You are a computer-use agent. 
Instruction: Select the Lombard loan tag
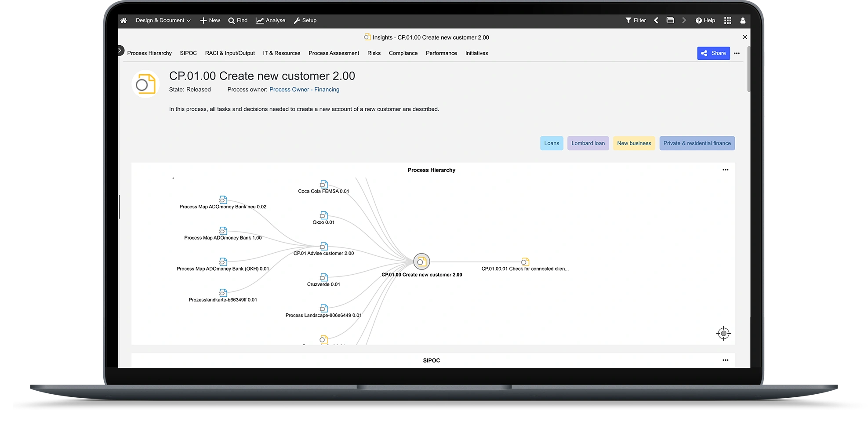coord(588,143)
